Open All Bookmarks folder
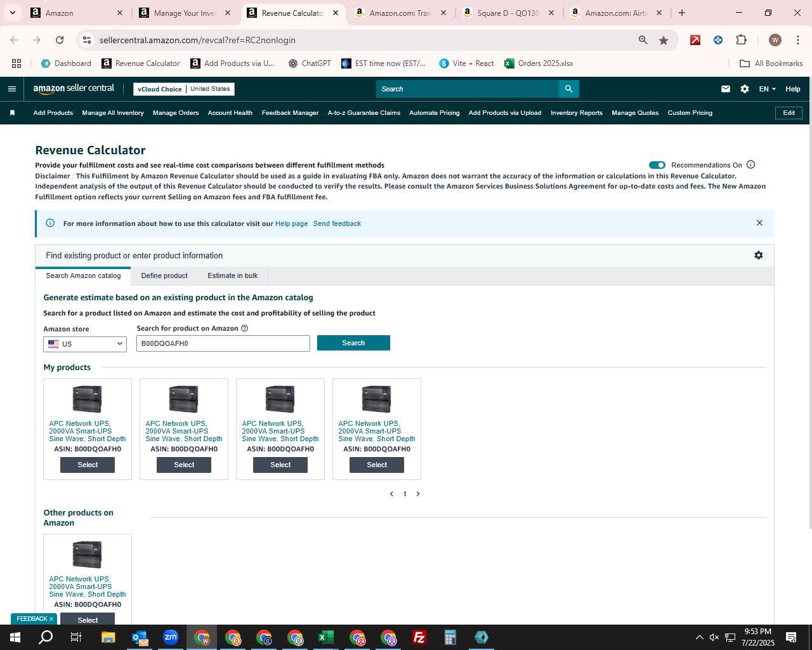The width and height of the screenshot is (812, 650). [x=771, y=63]
